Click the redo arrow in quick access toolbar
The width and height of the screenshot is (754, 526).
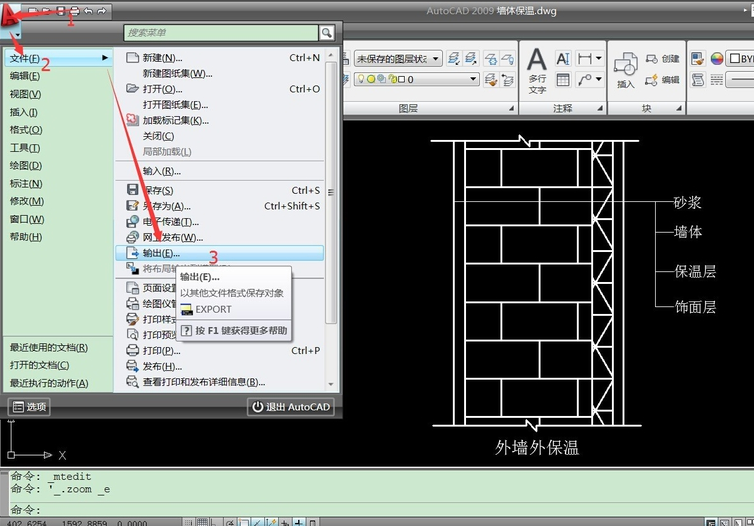(102, 11)
